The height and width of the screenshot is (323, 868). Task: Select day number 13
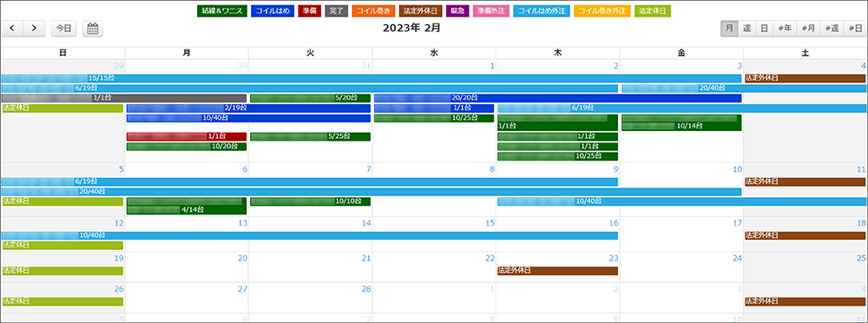(242, 223)
